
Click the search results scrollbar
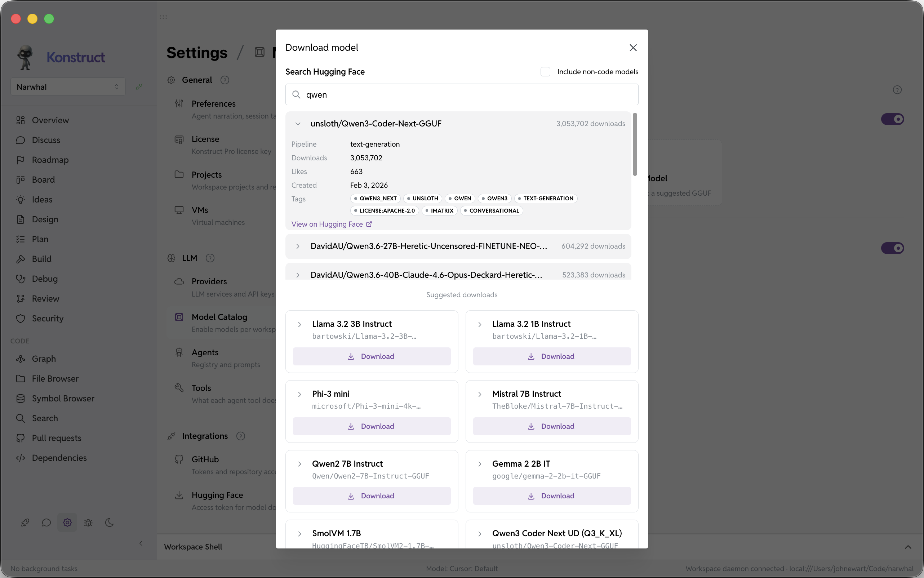[x=635, y=144]
